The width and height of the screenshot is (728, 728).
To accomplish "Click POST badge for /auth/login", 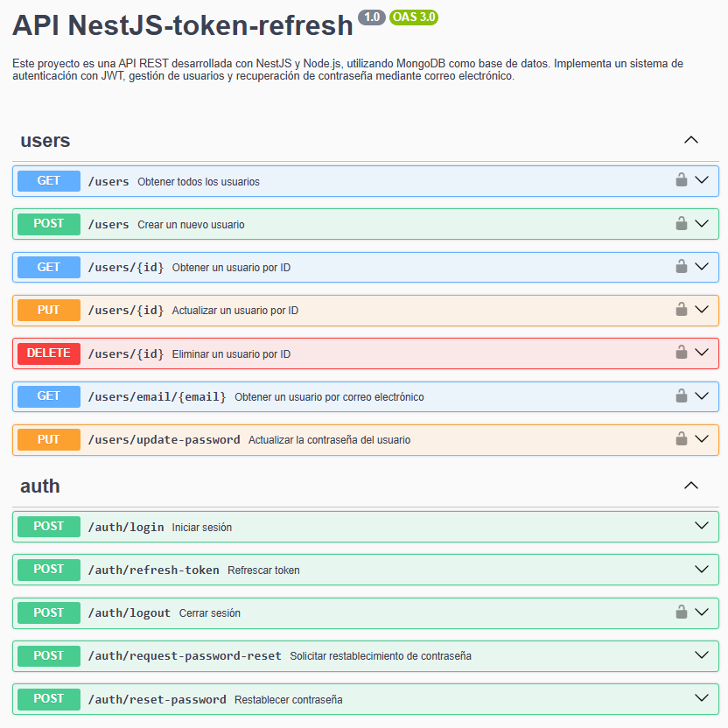I will [49, 527].
